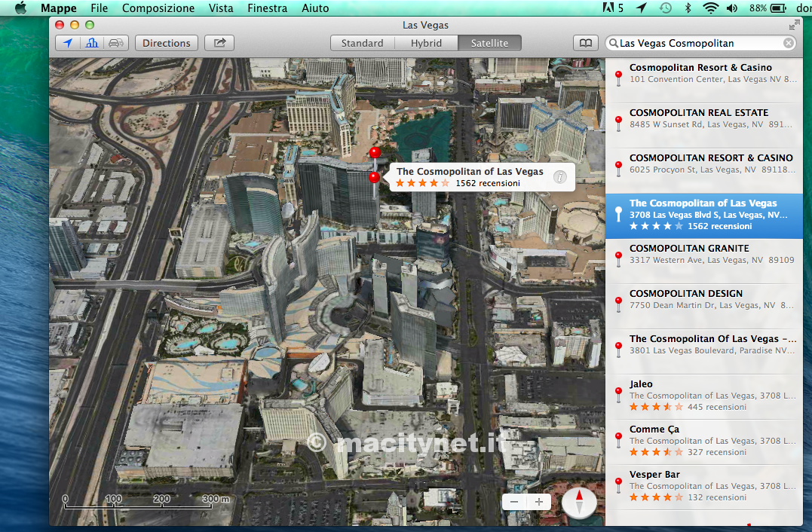
Task: Click the info icon on Cosmopolitan callout
Action: point(559,177)
